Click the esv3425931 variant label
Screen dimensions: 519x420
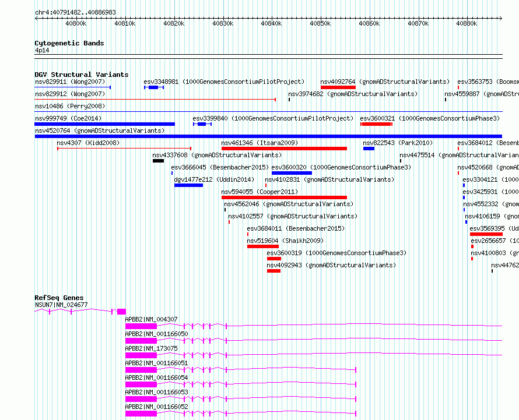[490, 192]
